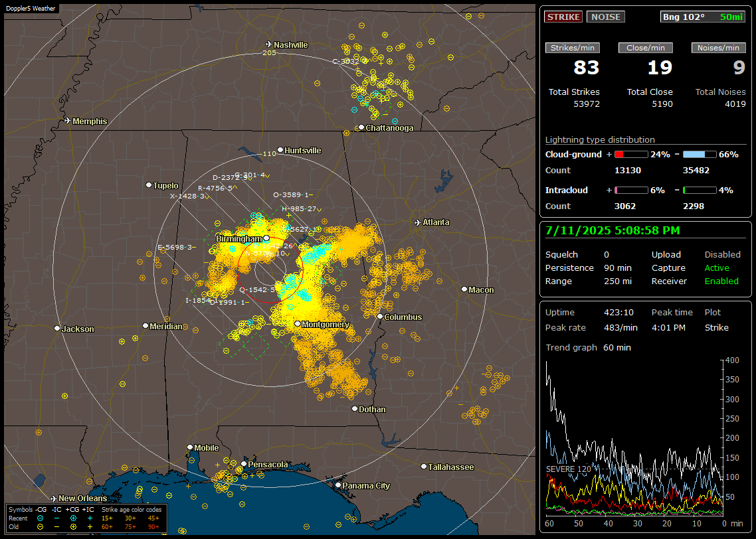Click the Bng 102° 50mi bearing readout
756x539 pixels.
tap(702, 17)
